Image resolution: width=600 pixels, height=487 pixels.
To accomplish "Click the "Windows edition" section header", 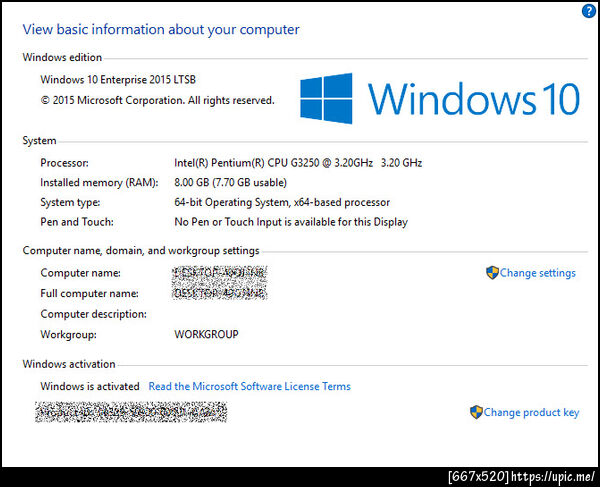I will pos(62,57).
